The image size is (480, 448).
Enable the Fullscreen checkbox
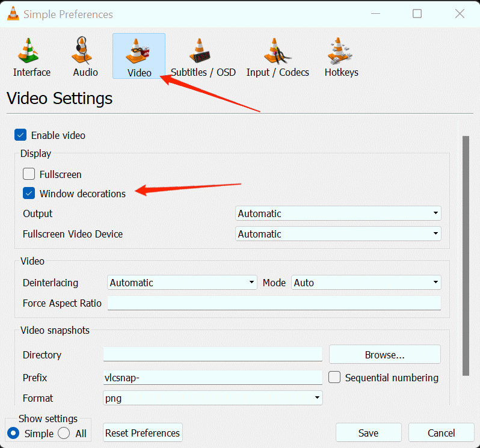point(29,174)
